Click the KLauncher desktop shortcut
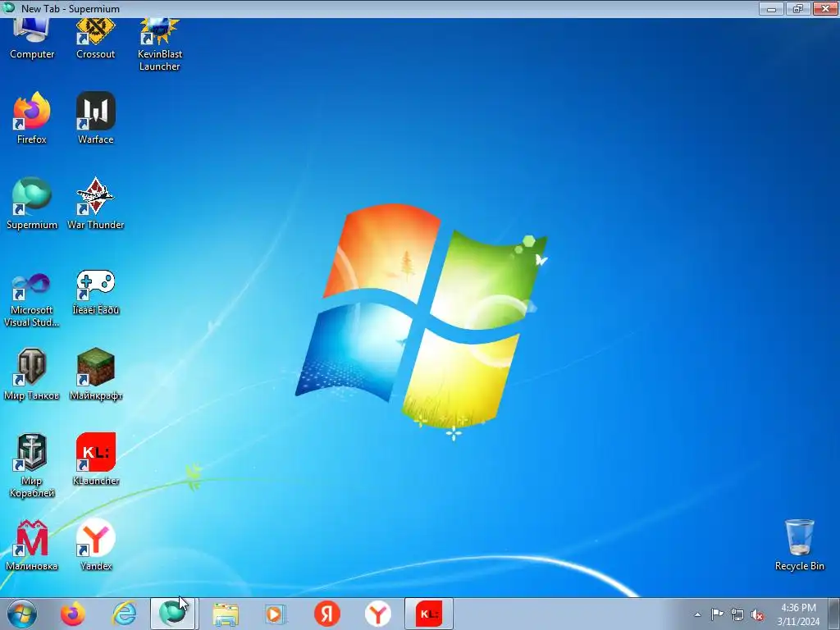 coord(95,459)
